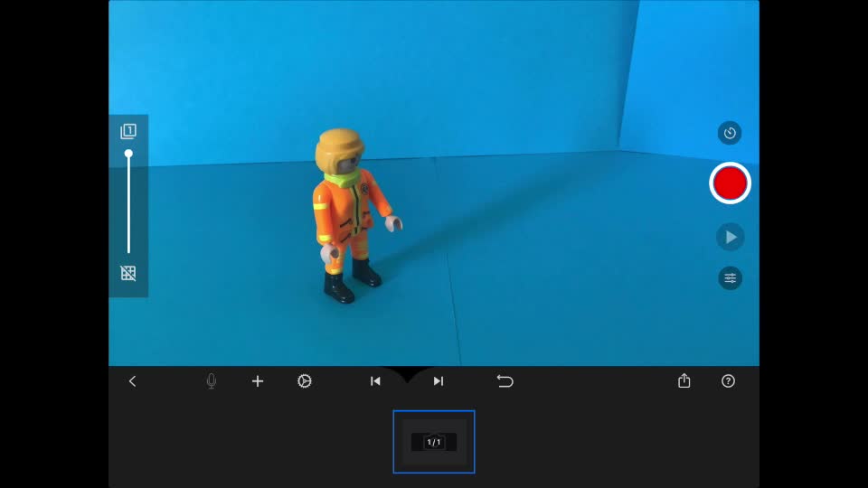
Task: Go back using the left chevron
Action: [132, 381]
